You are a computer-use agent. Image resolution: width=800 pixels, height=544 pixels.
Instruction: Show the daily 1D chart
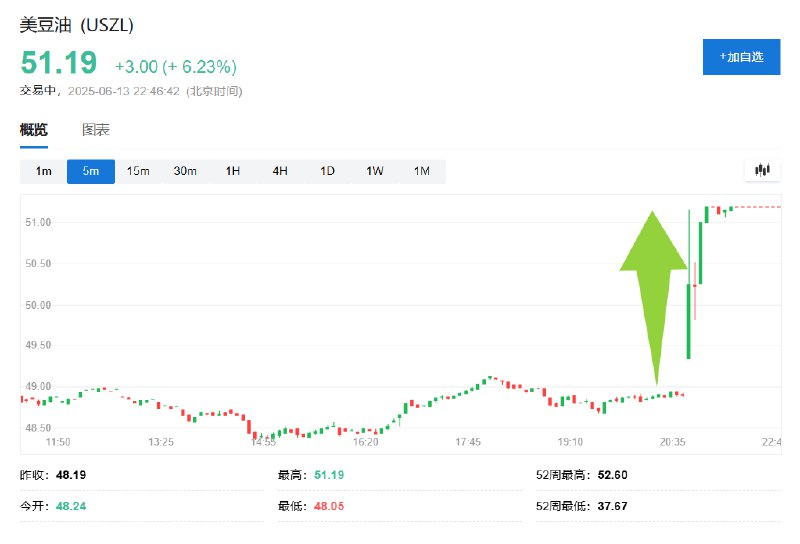click(x=328, y=171)
